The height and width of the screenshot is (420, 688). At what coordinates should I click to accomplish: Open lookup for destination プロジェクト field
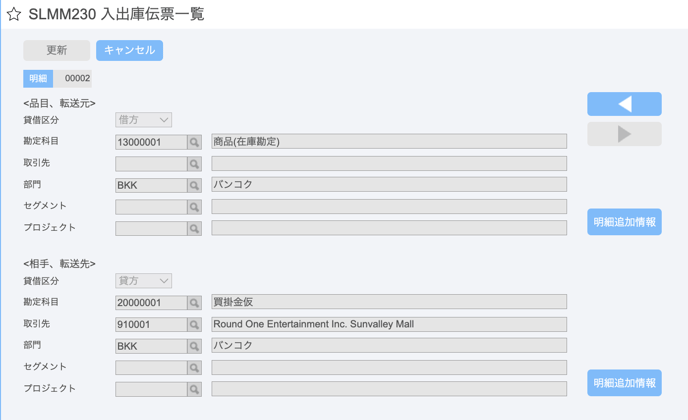[194, 389]
